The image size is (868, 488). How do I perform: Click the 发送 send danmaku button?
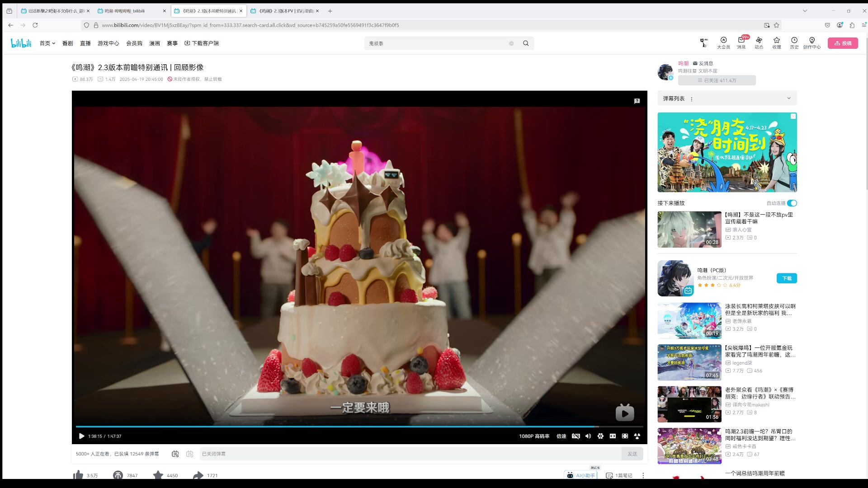(x=632, y=454)
